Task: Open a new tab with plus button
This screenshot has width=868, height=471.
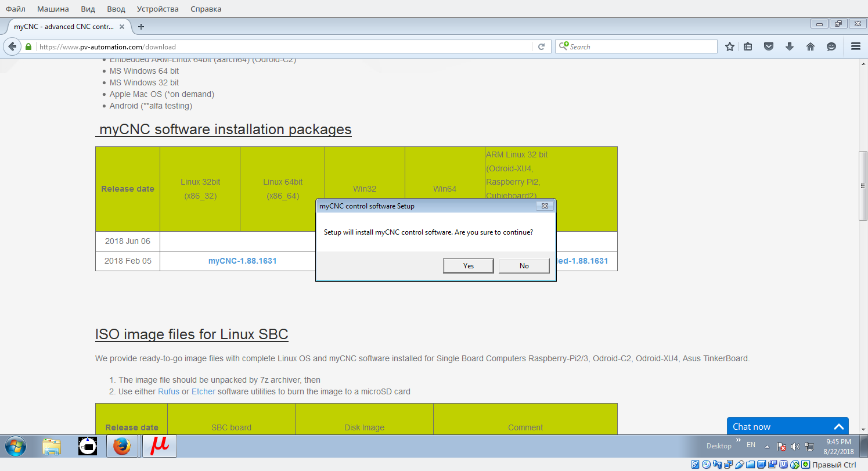Action: 141,27
